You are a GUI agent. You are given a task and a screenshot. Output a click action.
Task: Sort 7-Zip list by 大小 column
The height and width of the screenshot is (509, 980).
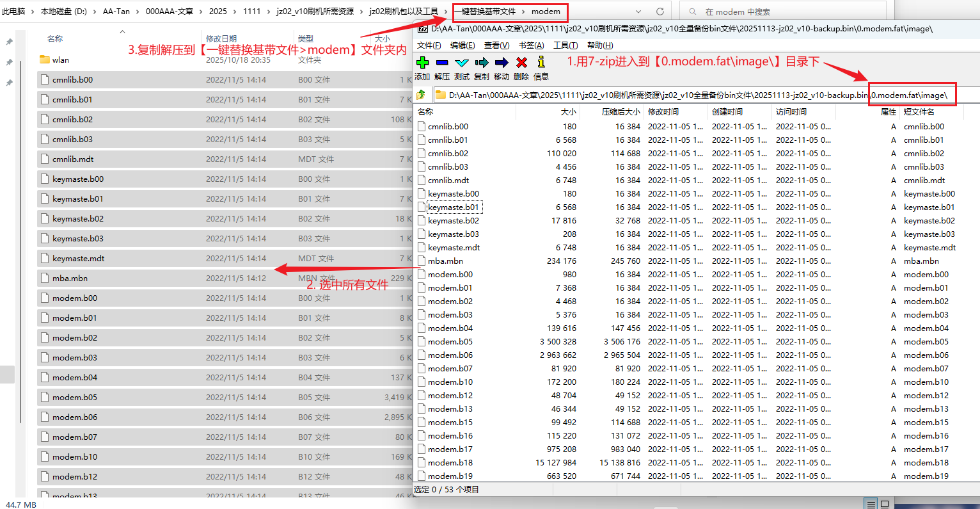[568, 111]
